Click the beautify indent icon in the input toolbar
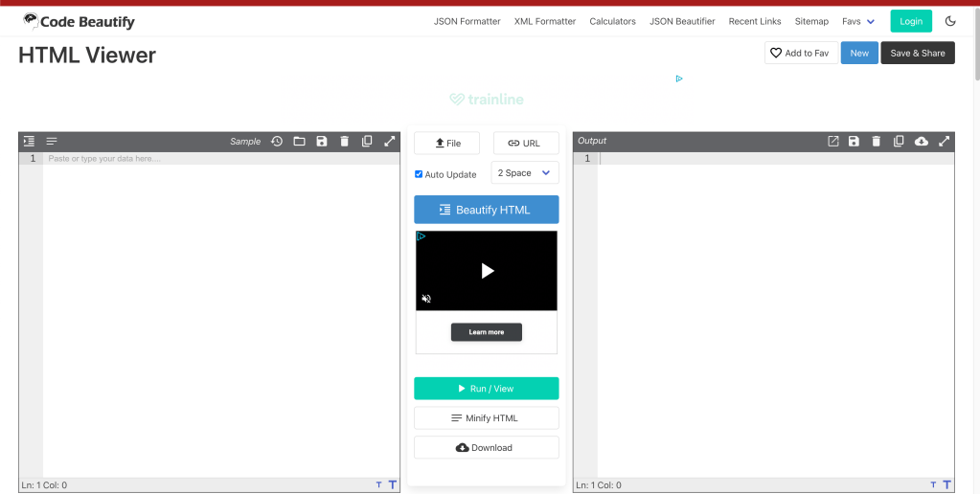Image resolution: width=980 pixels, height=494 pixels. click(x=29, y=141)
